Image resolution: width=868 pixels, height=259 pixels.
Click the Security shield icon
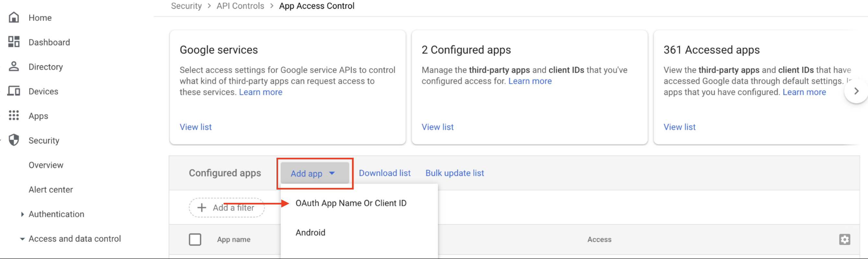14,140
